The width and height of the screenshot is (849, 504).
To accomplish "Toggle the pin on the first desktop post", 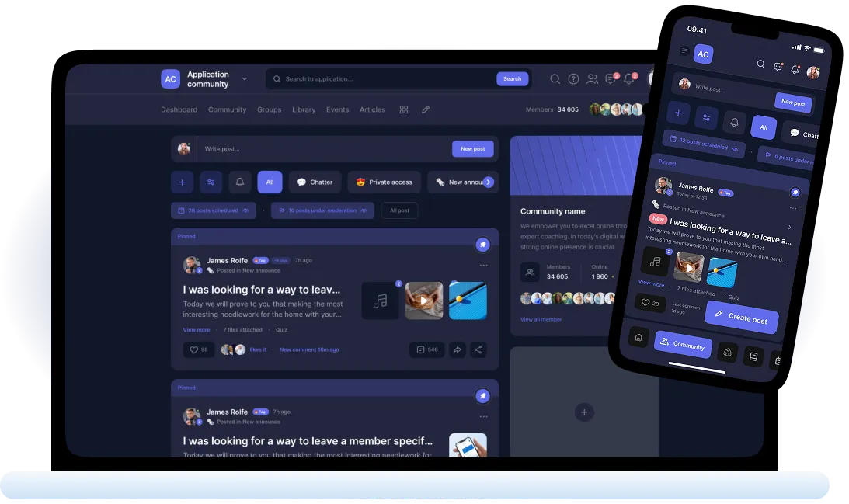I will coord(482,245).
